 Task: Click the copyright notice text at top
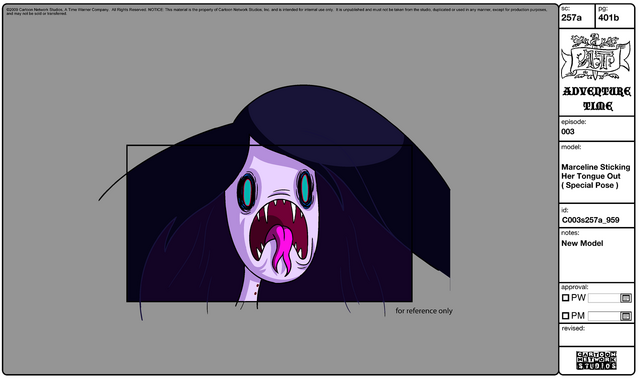click(x=277, y=11)
